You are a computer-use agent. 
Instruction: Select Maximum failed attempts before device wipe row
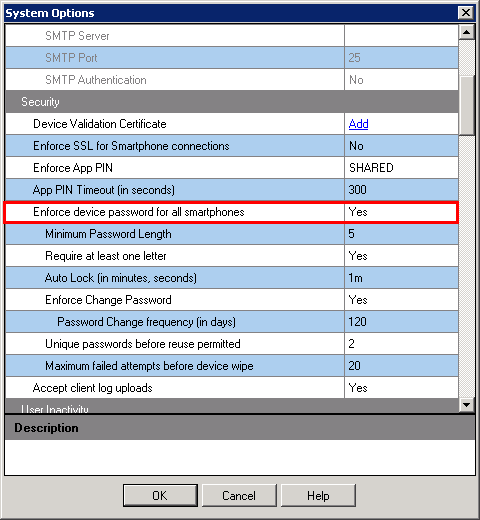[x=232, y=366]
